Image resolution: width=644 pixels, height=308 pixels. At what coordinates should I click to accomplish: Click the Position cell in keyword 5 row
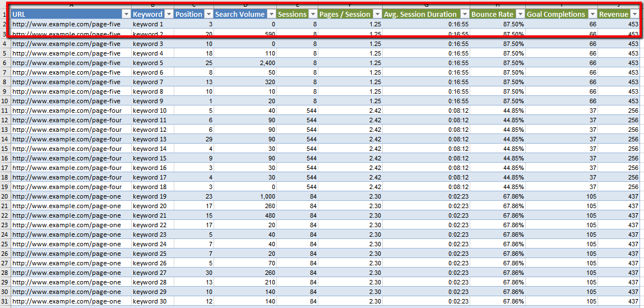point(194,62)
